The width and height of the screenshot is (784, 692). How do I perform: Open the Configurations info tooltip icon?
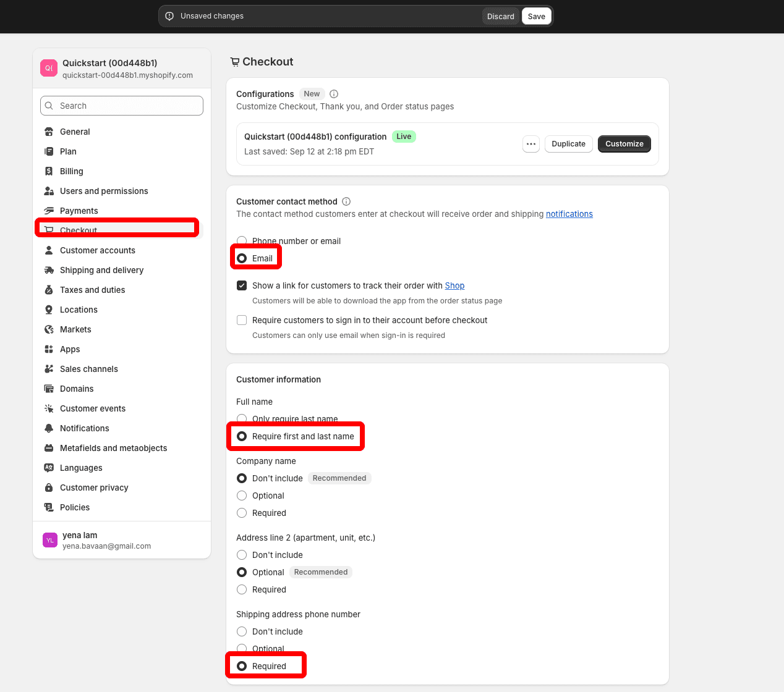click(x=333, y=93)
